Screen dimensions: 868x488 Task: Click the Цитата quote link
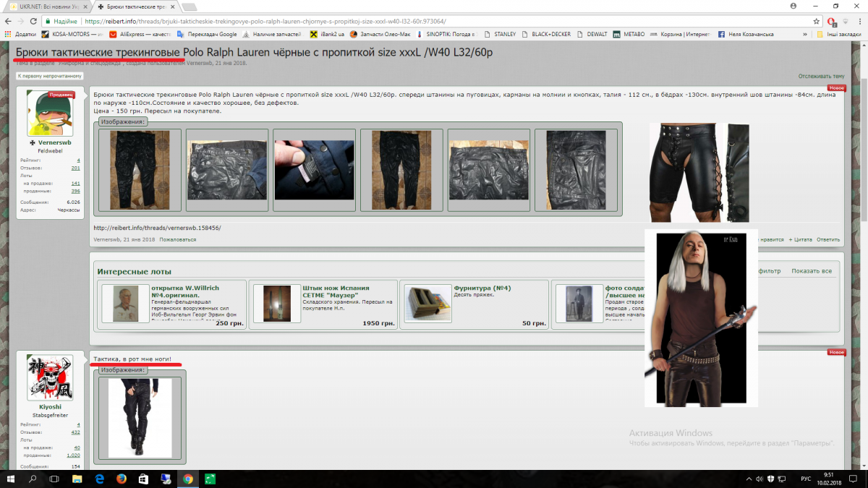pos(801,239)
